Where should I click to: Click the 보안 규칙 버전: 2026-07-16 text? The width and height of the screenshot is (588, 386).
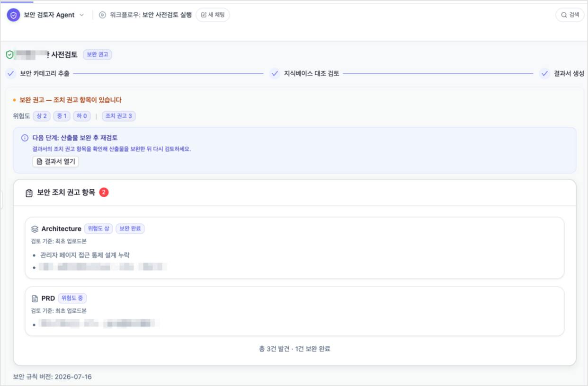pos(53,377)
